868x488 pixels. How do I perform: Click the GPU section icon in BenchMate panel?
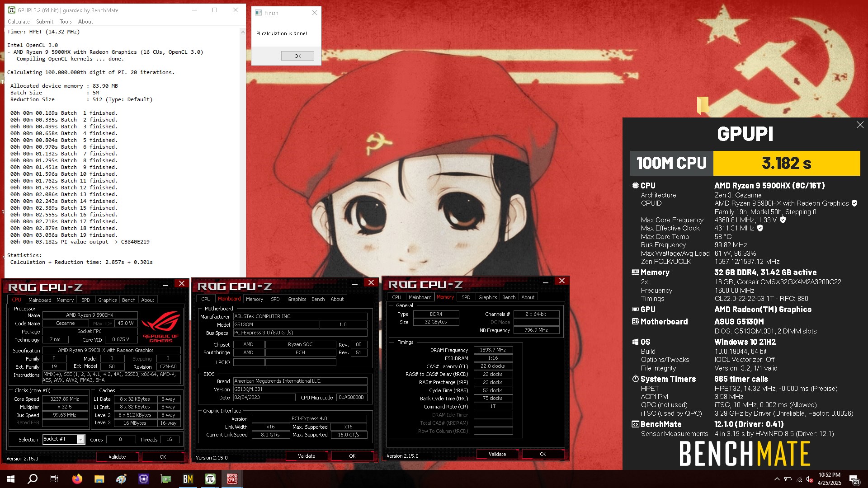[635, 310]
